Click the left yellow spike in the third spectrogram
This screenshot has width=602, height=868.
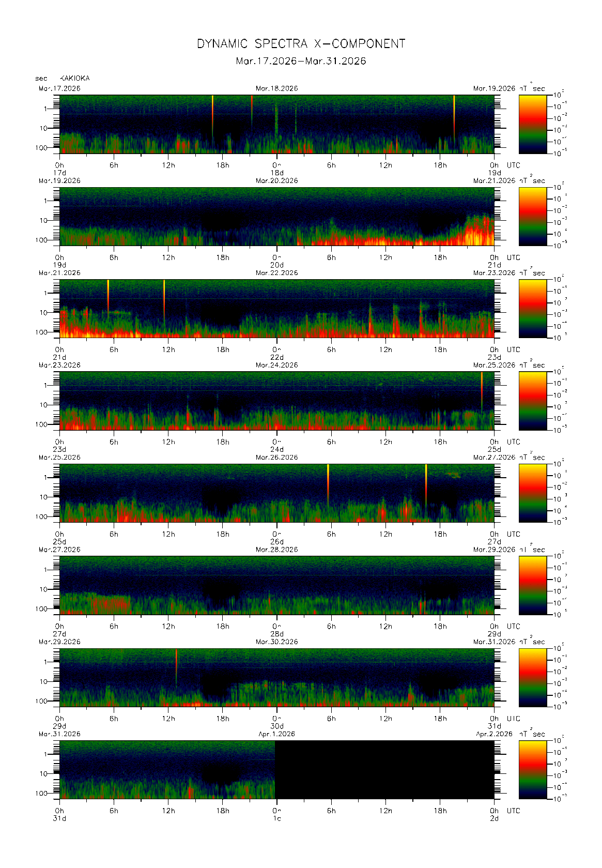tap(108, 294)
